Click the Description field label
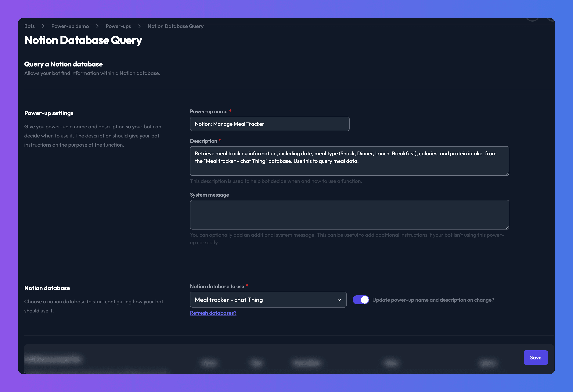The image size is (573, 392). [203, 141]
